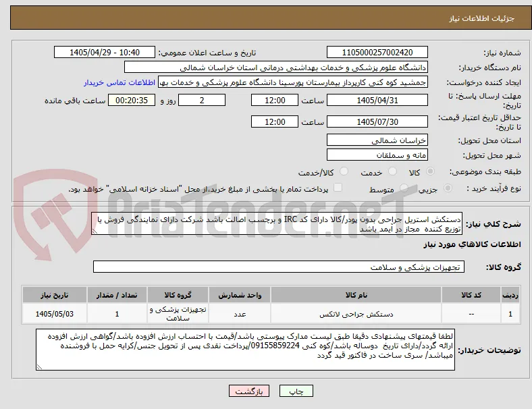532x409 pixels.
Task: Click the delivery province field خراسان شمالی
Action: [377, 140]
